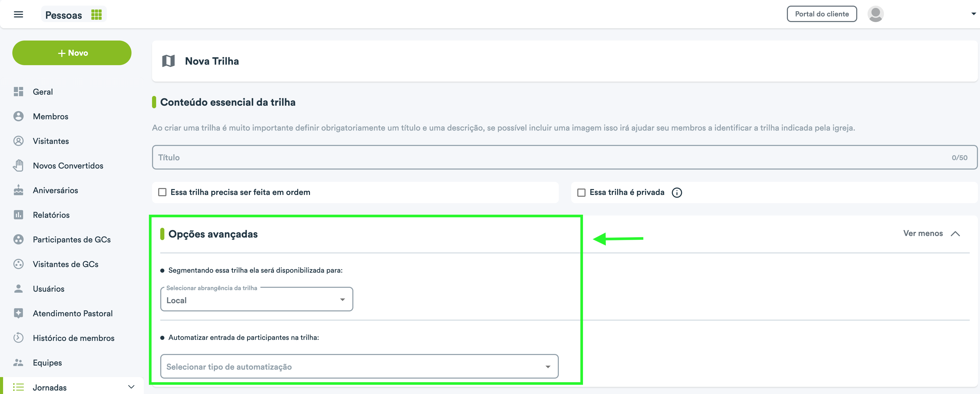The image size is (980, 394).
Task: Click the Relatórios chart icon
Action: pyautogui.click(x=18, y=215)
